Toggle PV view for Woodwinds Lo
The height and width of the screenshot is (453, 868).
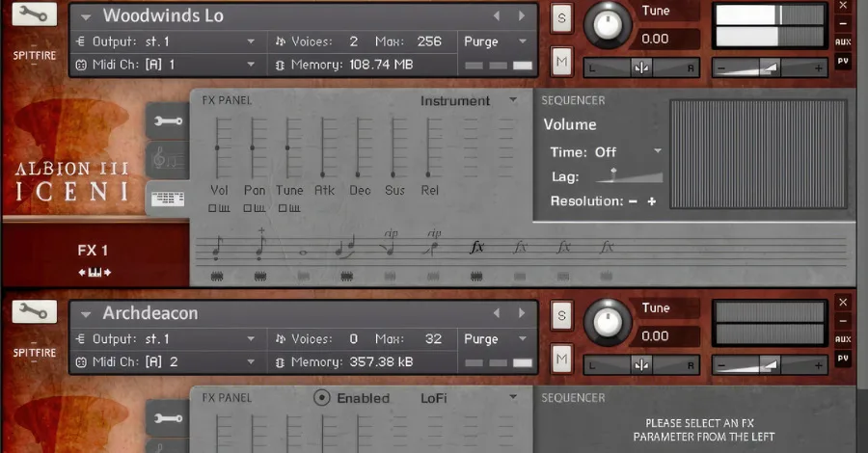point(843,61)
